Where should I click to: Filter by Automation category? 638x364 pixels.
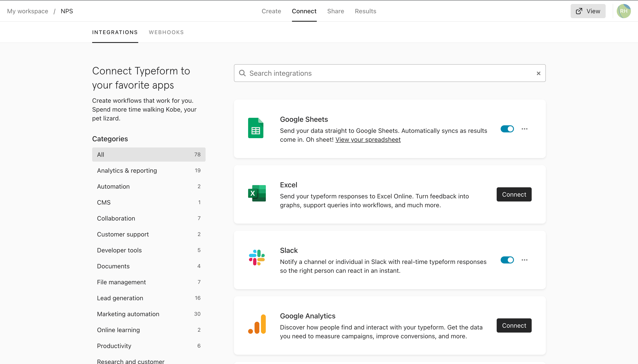click(149, 186)
